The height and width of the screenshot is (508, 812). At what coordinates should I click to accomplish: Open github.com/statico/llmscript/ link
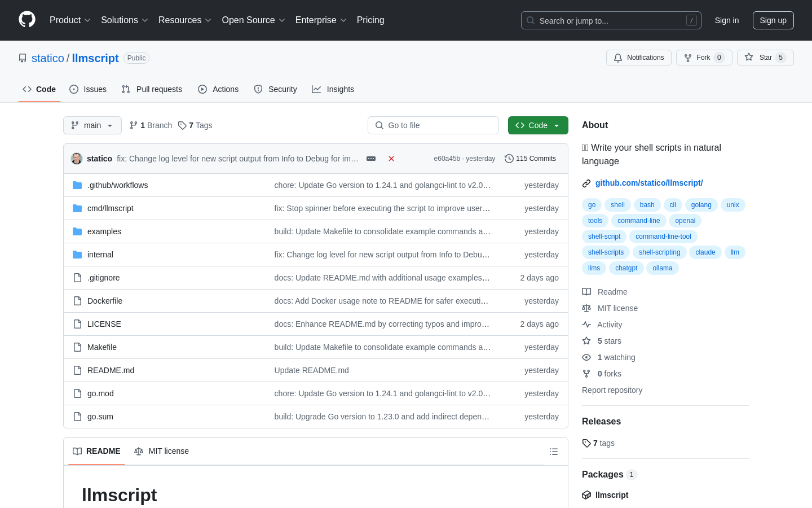pyautogui.click(x=649, y=183)
